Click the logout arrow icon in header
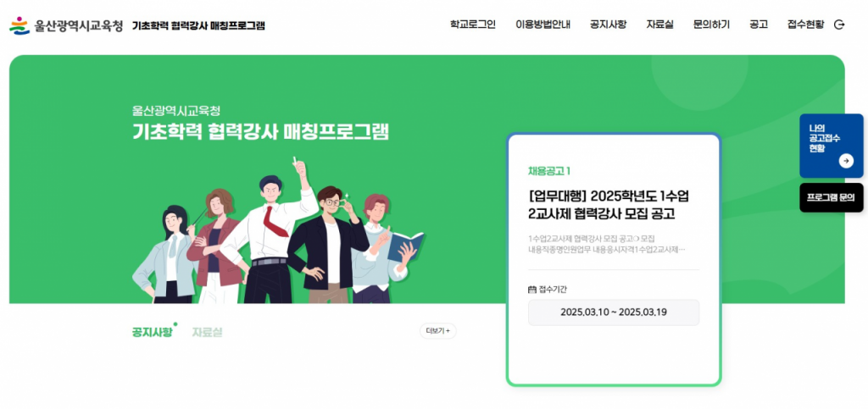Screen dimensions: 868x409 839,25
